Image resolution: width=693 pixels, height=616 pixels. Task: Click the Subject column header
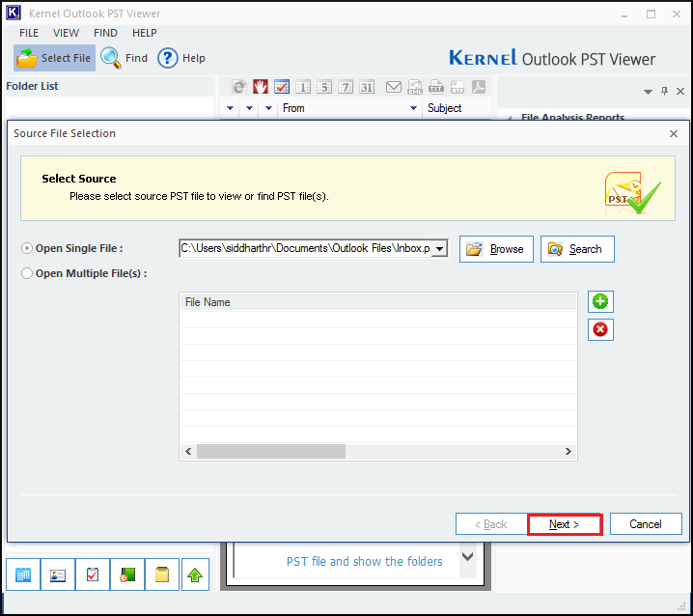[x=457, y=108]
